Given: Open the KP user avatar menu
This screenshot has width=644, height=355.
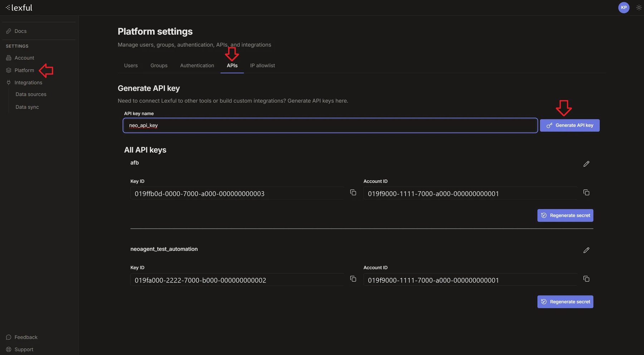Looking at the screenshot, I should (624, 8).
